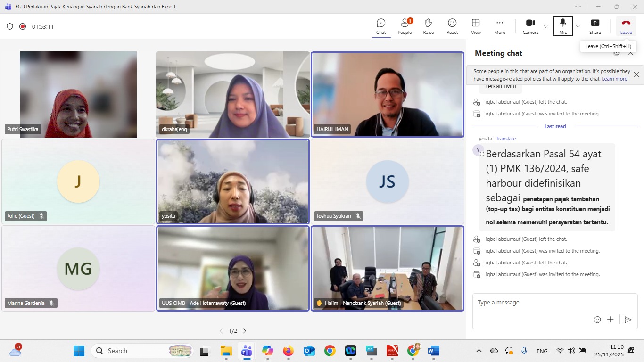Screen dimensions: 644x362
Task: Raise your hand in the meeting
Action: pos(428,26)
